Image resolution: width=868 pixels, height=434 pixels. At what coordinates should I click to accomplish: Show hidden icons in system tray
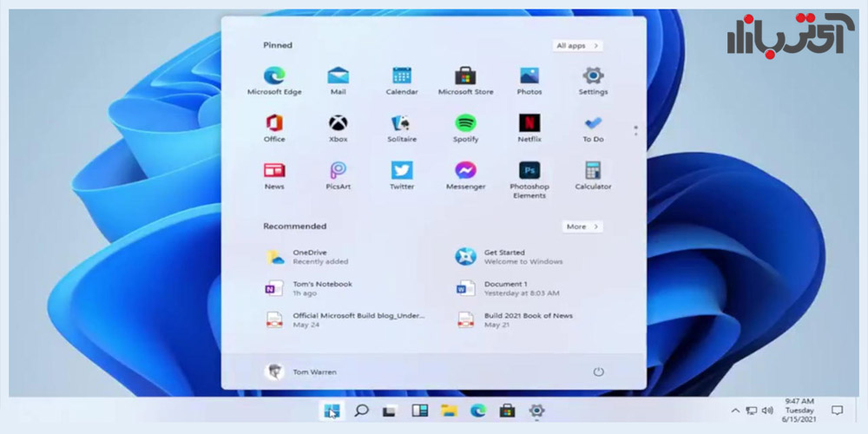coord(735,411)
